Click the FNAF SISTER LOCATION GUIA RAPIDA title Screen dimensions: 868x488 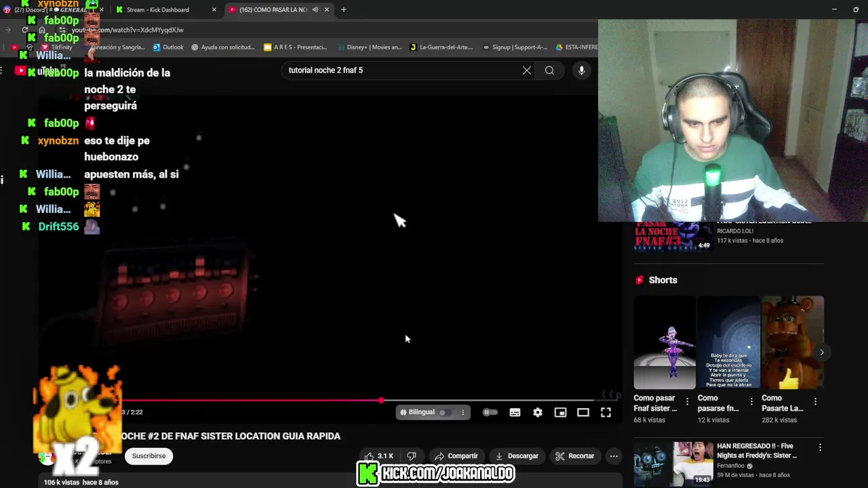pyautogui.click(x=231, y=436)
